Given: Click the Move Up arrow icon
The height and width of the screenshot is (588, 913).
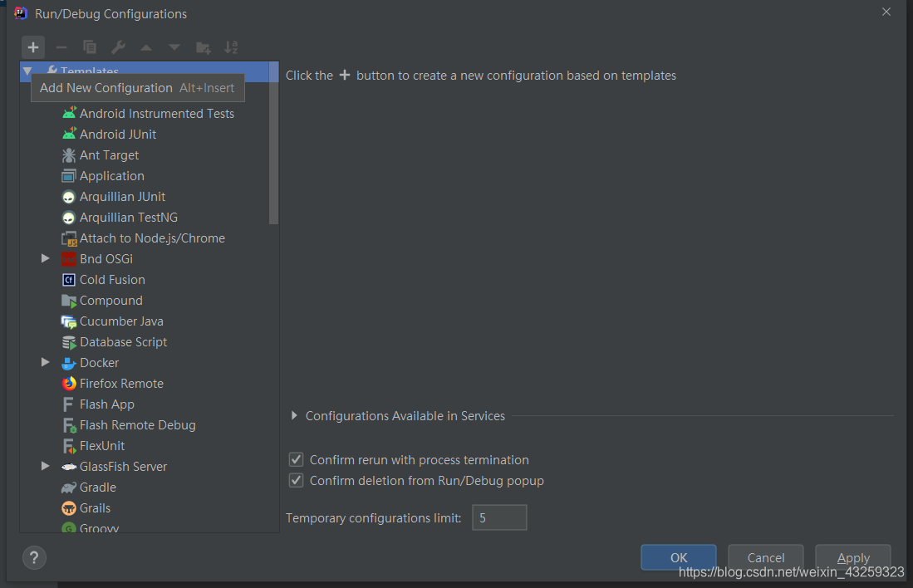Looking at the screenshot, I should (146, 47).
